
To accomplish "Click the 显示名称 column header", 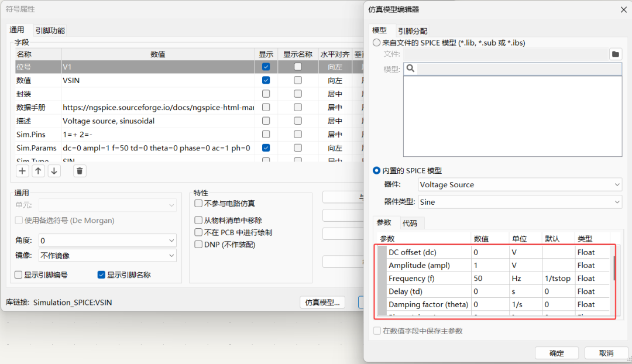I will (x=298, y=54).
